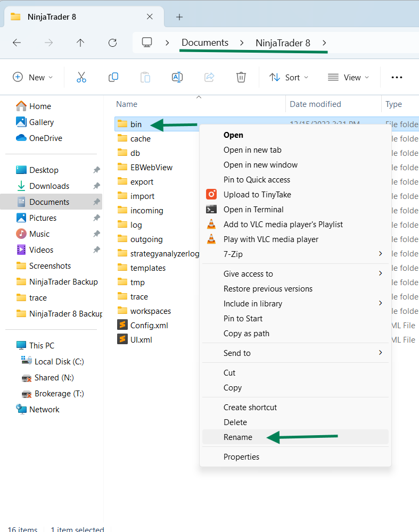Go up one folder level
The height and width of the screenshot is (532, 419).
[x=80, y=43]
